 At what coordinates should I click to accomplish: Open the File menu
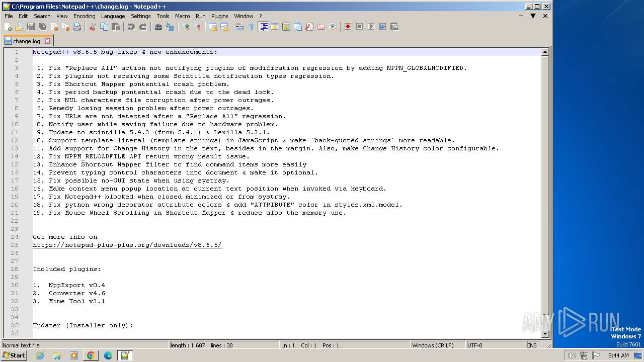pos(9,16)
